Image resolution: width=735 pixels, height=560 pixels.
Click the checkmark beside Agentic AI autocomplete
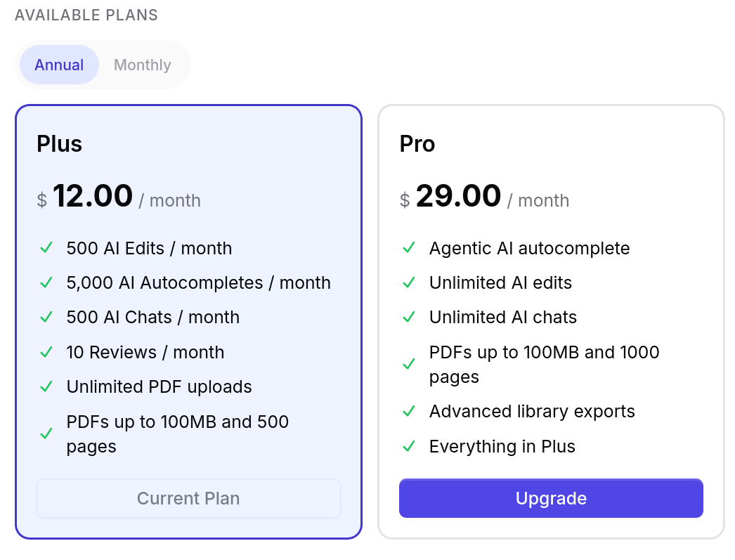tap(409, 247)
